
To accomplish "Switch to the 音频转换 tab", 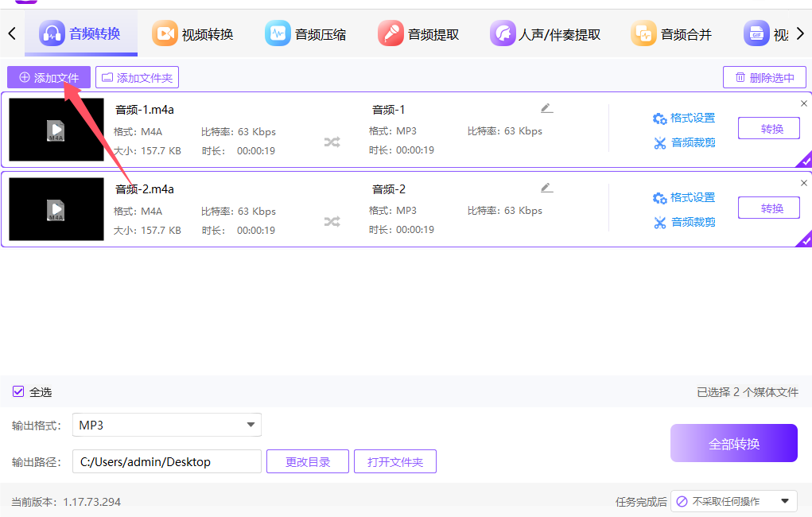I will (x=81, y=33).
